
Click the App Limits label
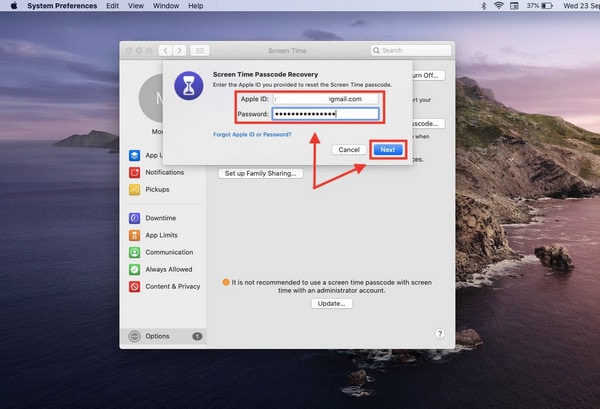coord(161,235)
